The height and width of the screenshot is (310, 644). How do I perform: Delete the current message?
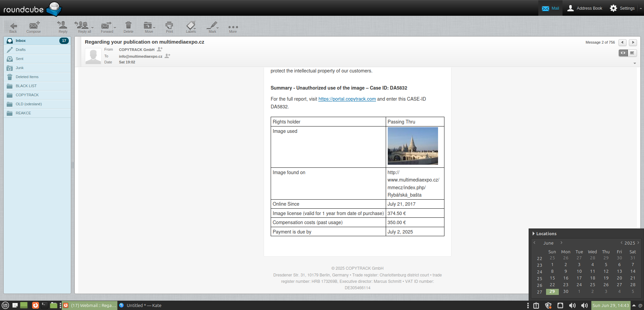[128, 26]
